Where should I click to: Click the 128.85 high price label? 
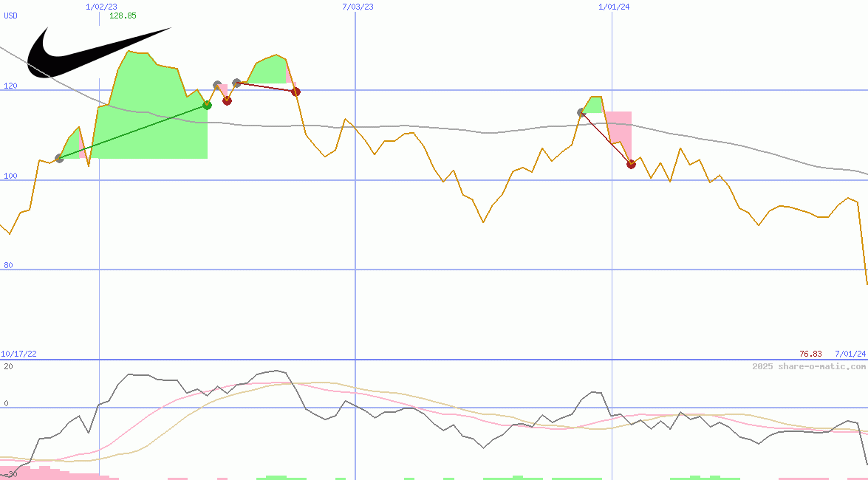(x=123, y=16)
